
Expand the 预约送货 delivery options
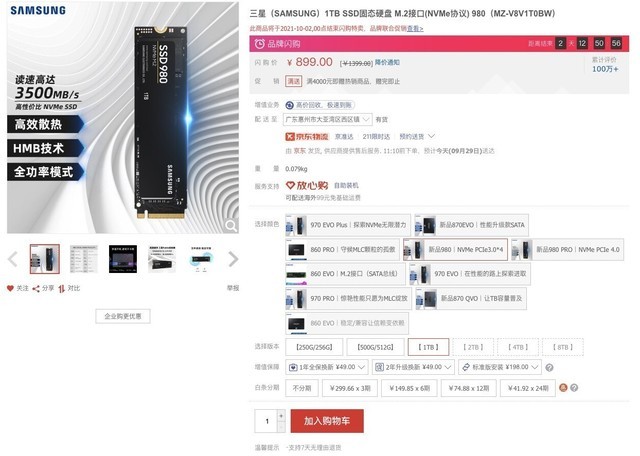click(417, 136)
